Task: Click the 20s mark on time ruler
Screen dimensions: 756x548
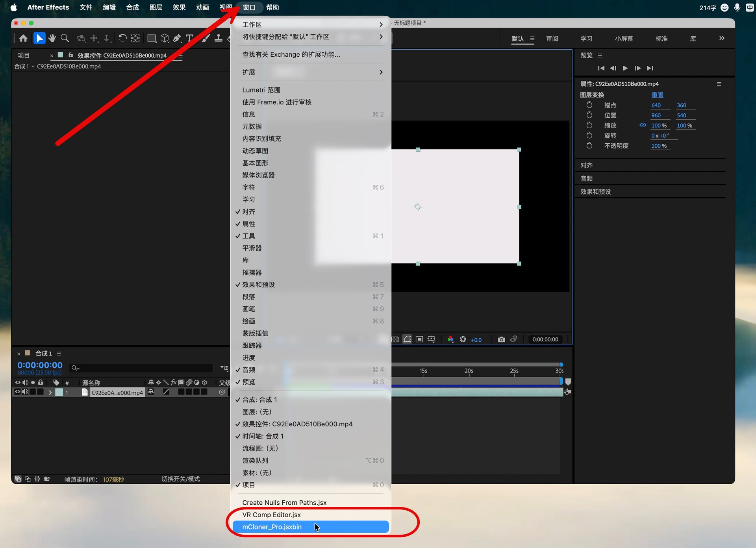Action: click(469, 371)
